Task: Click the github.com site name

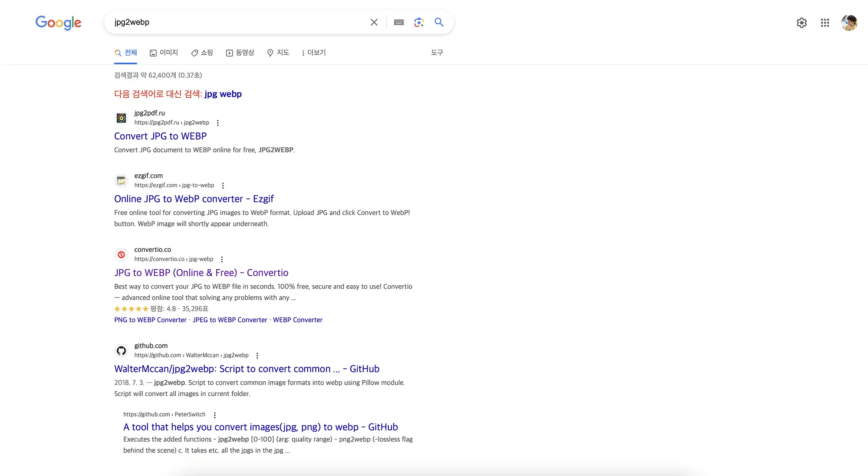Action: [x=151, y=346]
